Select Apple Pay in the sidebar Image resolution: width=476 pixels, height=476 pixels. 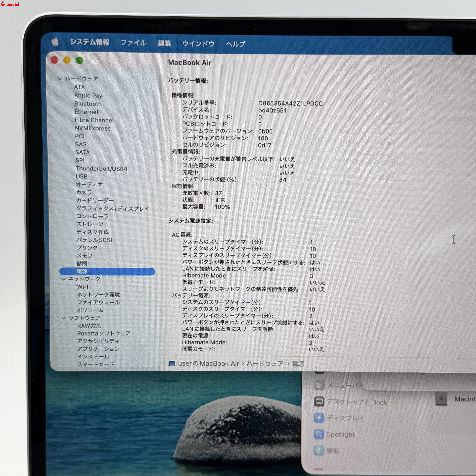[88, 96]
